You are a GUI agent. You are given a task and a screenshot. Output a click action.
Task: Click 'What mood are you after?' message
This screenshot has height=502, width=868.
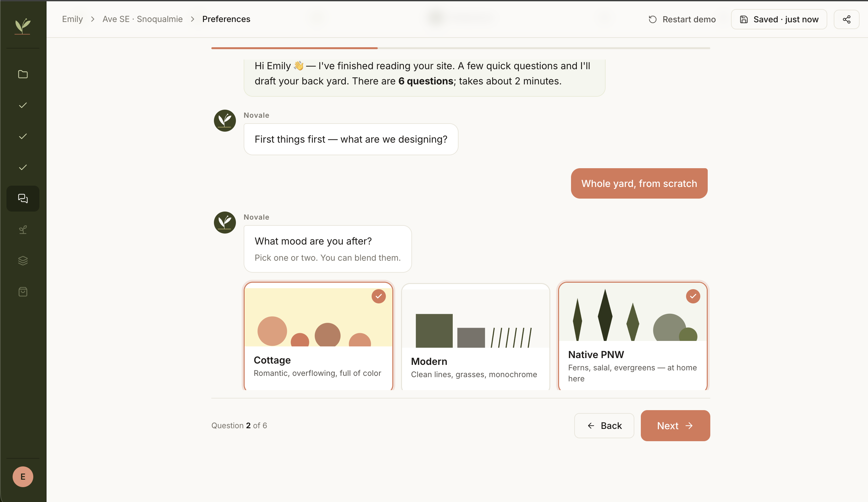point(313,241)
